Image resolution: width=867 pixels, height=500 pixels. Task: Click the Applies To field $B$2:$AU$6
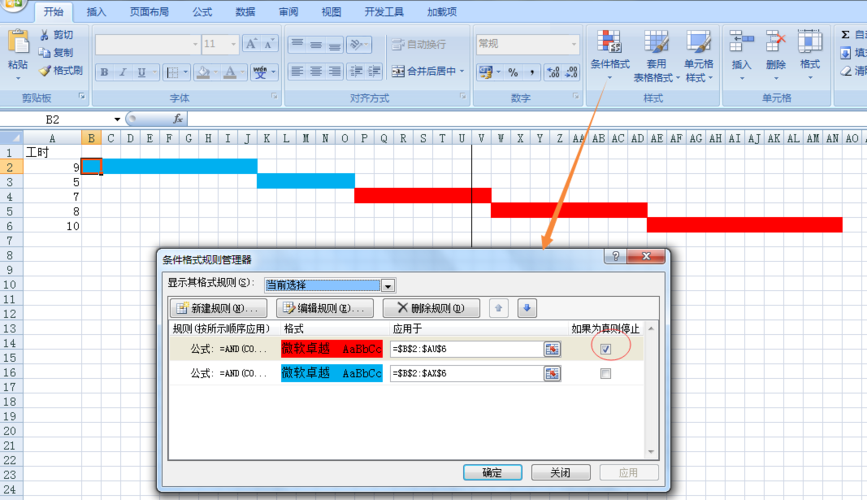tap(466, 349)
